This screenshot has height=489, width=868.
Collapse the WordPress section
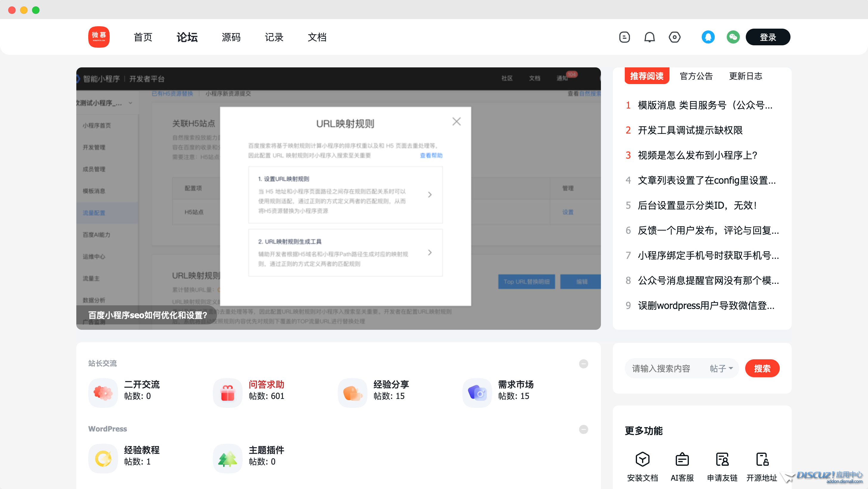(583, 429)
